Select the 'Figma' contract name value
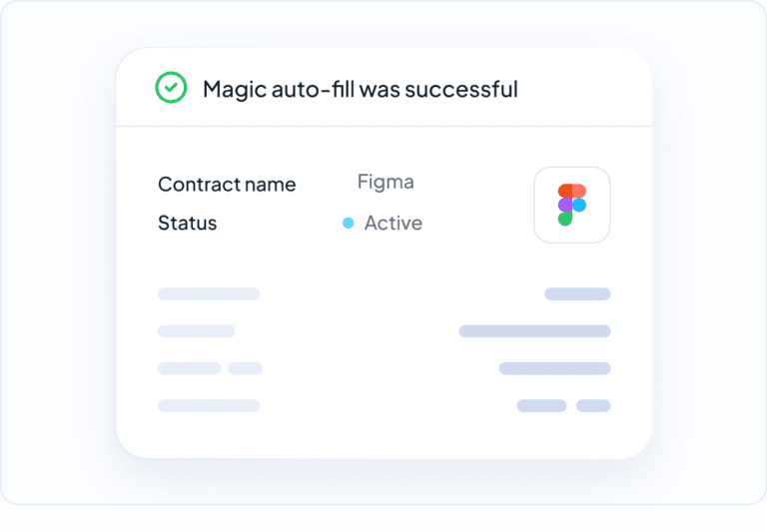The image size is (767, 532). pos(385,183)
